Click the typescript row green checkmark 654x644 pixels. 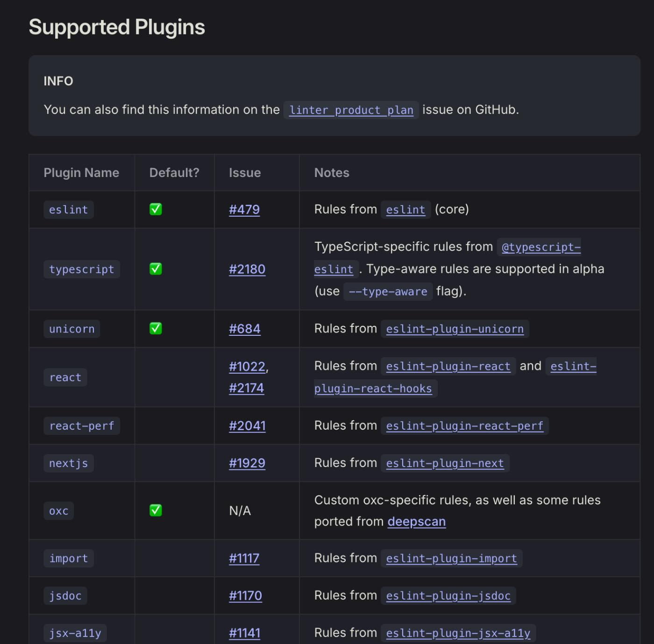[156, 269]
